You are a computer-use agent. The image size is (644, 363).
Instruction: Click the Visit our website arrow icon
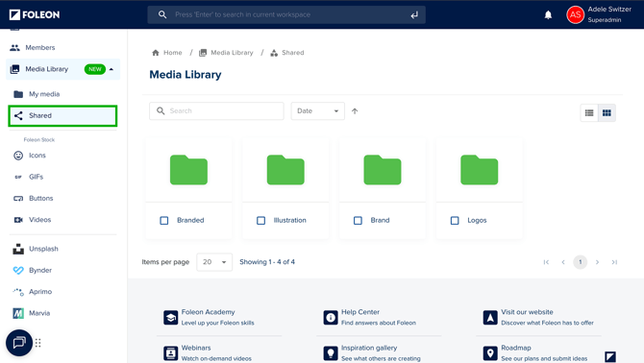click(490, 318)
